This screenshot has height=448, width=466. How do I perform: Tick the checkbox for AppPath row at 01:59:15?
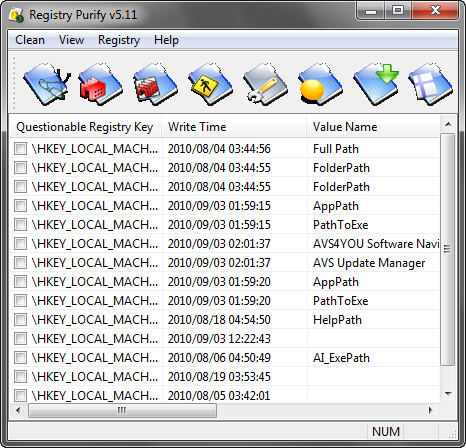coord(20,205)
